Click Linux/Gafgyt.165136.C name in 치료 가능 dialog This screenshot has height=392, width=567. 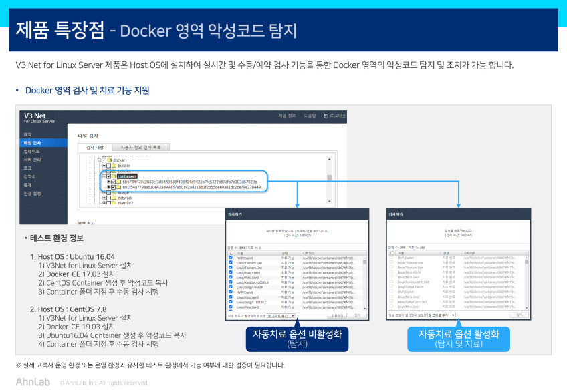click(x=251, y=302)
